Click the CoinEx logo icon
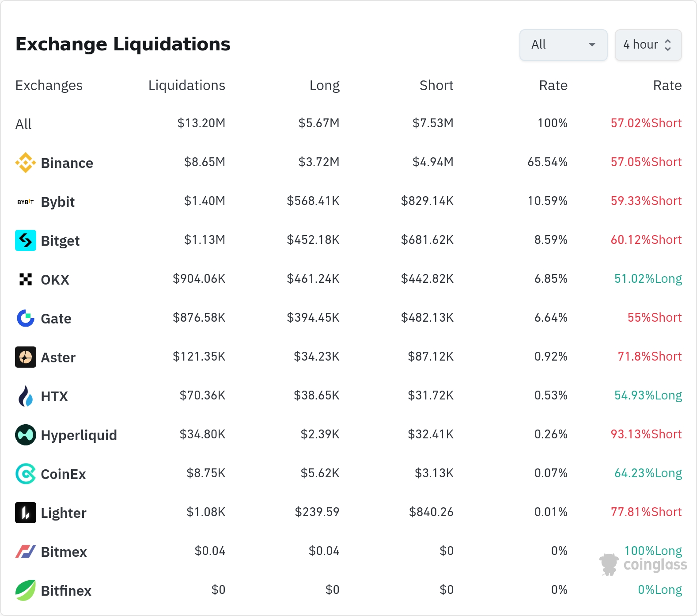The width and height of the screenshot is (697, 616). tap(26, 474)
